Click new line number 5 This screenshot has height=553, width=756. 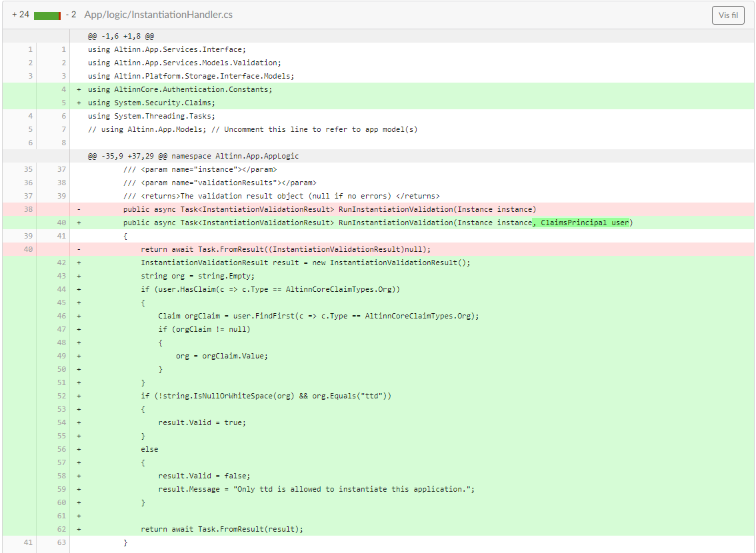point(63,103)
